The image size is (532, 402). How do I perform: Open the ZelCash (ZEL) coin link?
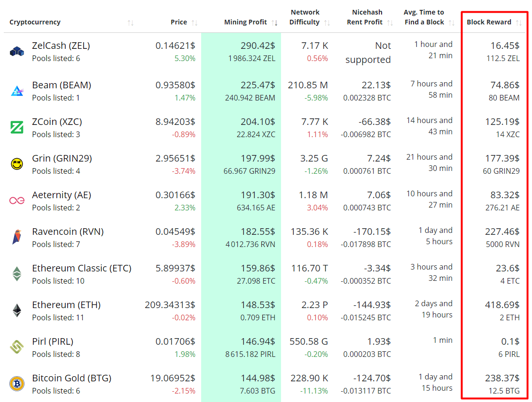point(61,46)
